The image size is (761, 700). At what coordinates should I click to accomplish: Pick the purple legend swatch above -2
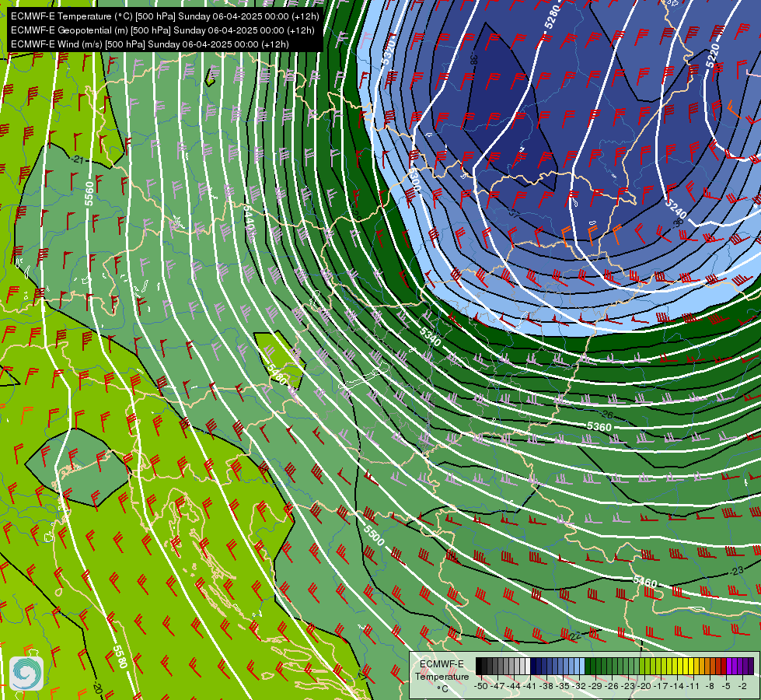(740, 666)
